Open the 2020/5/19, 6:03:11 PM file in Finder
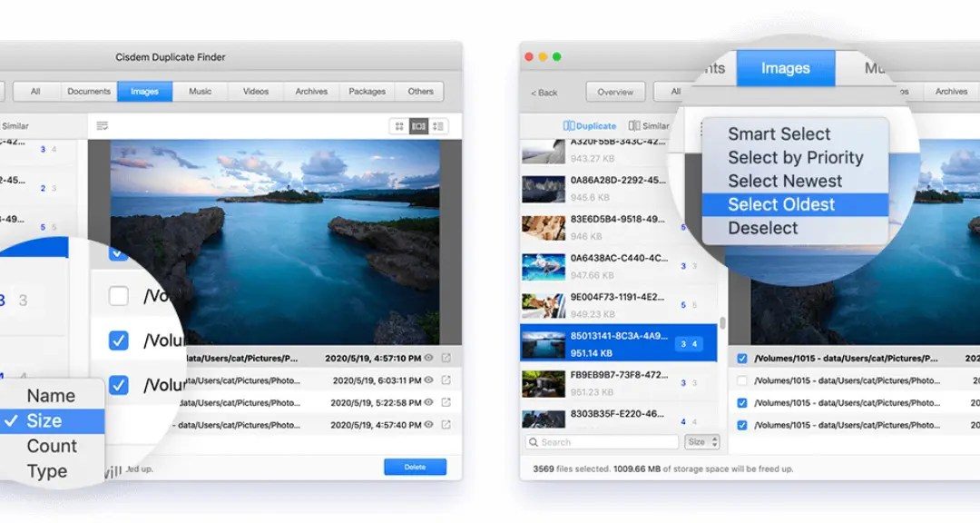Image resolution: width=980 pixels, height=523 pixels. click(446, 380)
